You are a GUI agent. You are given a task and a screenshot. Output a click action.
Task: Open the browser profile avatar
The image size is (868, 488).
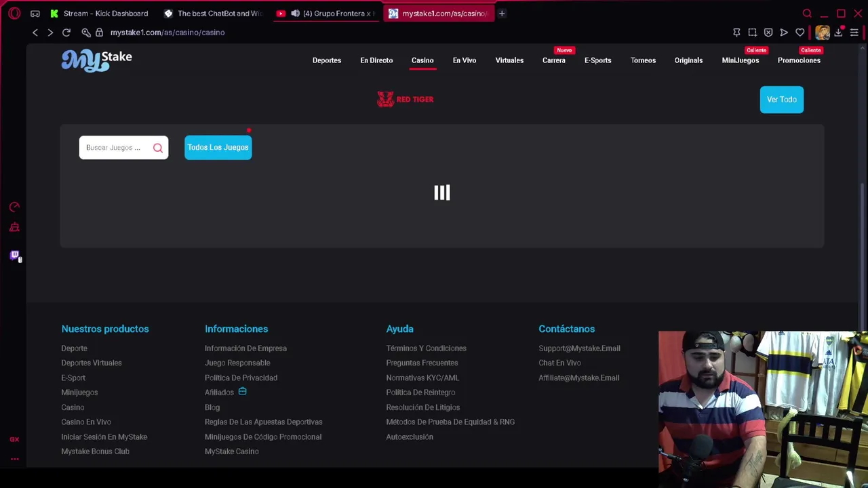point(823,33)
